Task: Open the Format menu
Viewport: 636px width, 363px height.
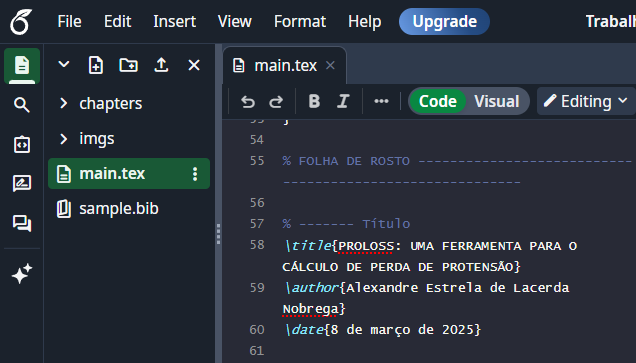Action: 300,21
